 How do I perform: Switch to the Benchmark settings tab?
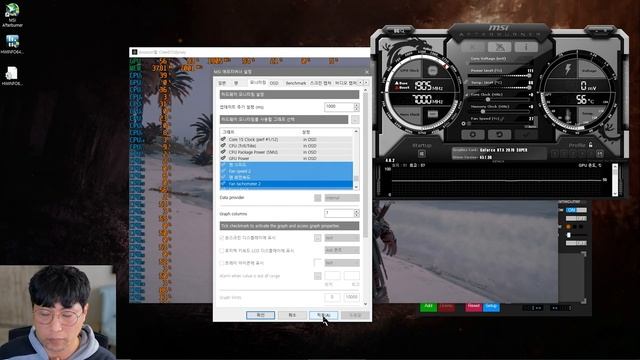296,83
